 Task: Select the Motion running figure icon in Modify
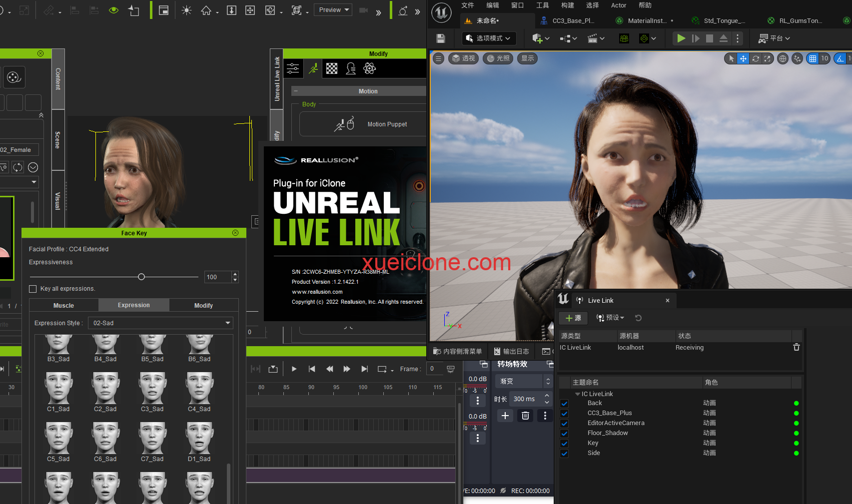(313, 68)
